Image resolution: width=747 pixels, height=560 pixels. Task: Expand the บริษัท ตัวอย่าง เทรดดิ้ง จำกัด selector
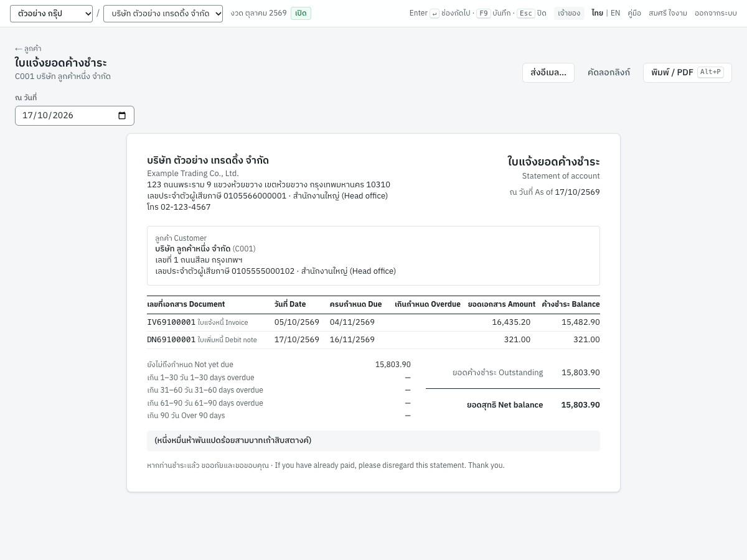point(163,14)
